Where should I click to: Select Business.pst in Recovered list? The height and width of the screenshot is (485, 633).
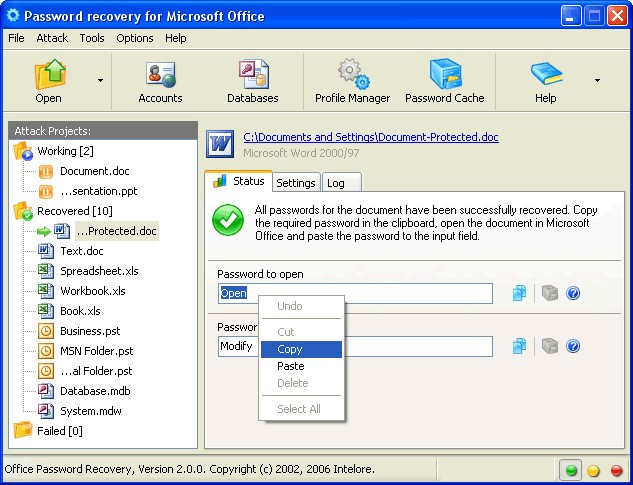90,331
